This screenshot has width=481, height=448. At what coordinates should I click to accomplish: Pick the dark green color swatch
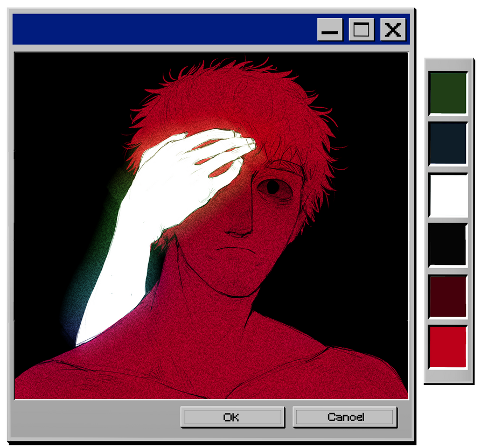coord(448,93)
